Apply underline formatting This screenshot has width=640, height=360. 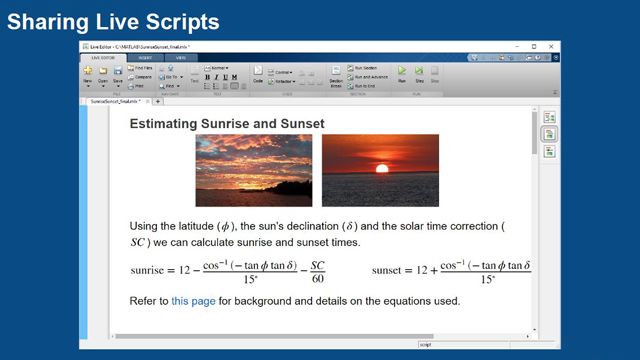pyautogui.click(x=225, y=77)
